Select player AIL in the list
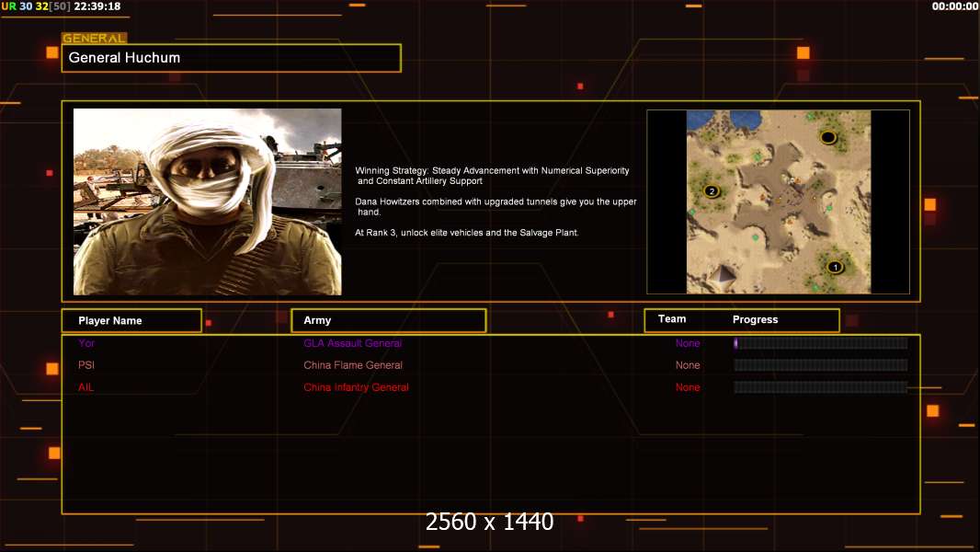Image resolution: width=980 pixels, height=552 pixels. [x=86, y=387]
